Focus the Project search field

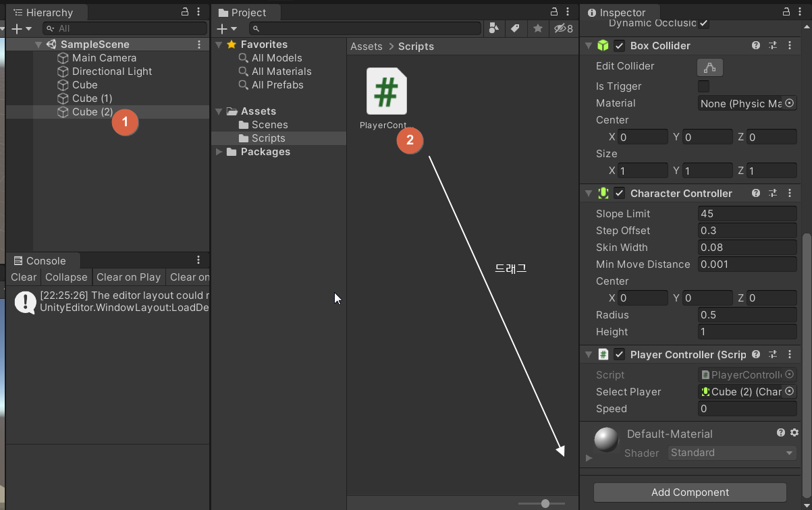click(364, 28)
